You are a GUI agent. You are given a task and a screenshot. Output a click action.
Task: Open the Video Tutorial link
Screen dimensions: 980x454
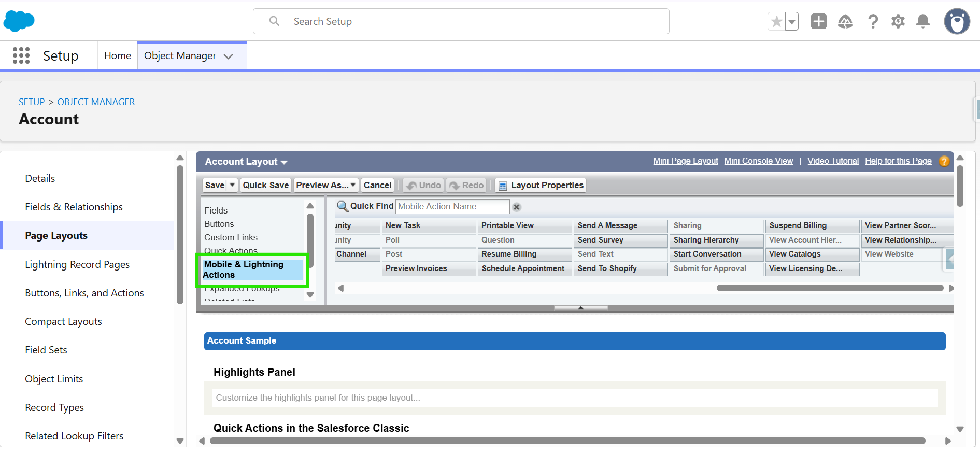click(x=833, y=161)
